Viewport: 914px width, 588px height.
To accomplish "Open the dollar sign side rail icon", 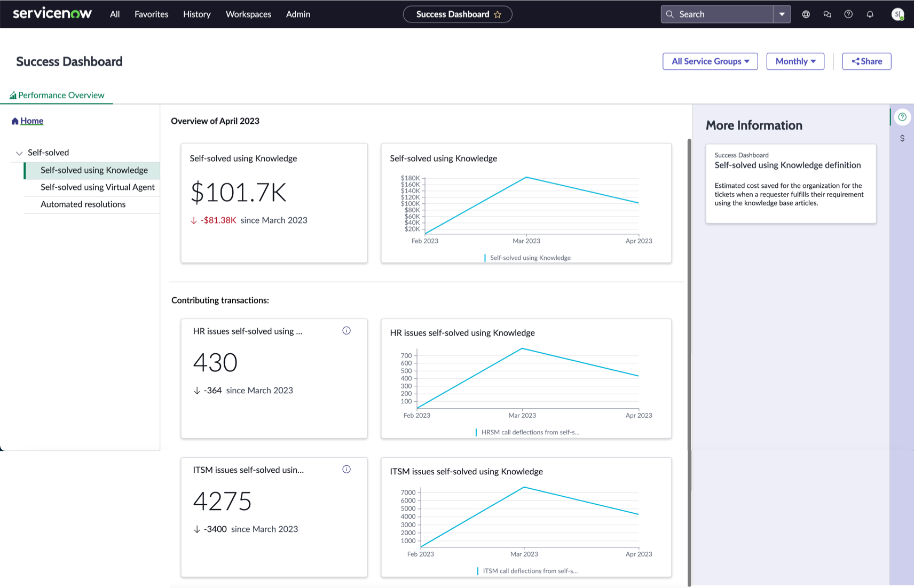I will pos(902,138).
